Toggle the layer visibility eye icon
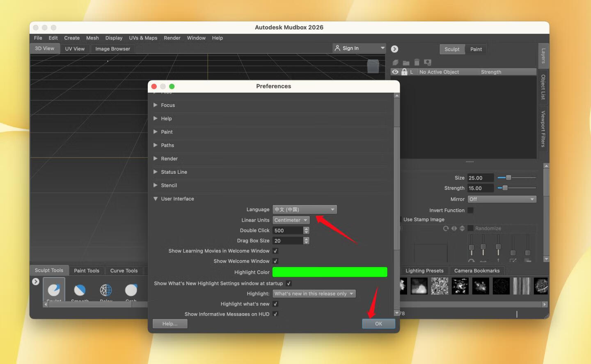 pos(395,72)
